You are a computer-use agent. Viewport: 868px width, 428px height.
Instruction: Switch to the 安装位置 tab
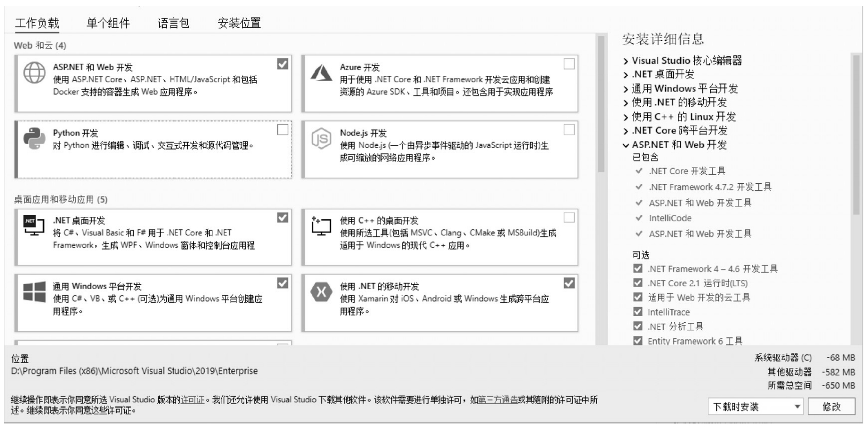(x=239, y=23)
